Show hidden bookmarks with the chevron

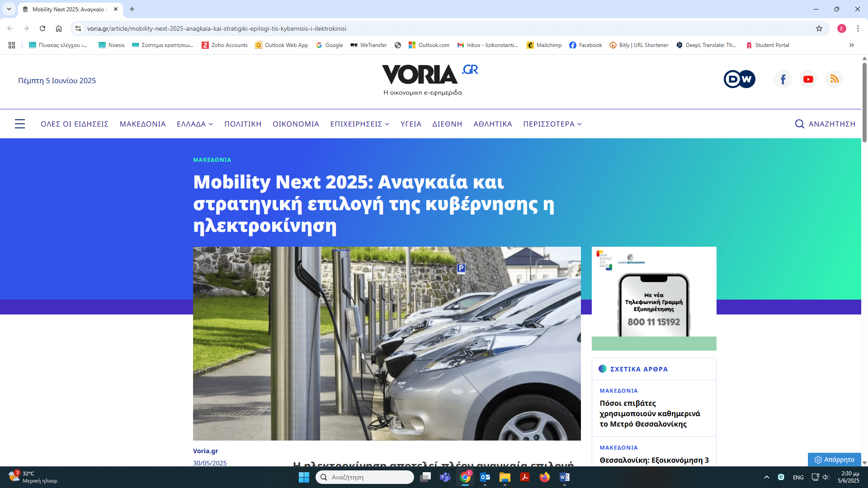[x=852, y=45]
